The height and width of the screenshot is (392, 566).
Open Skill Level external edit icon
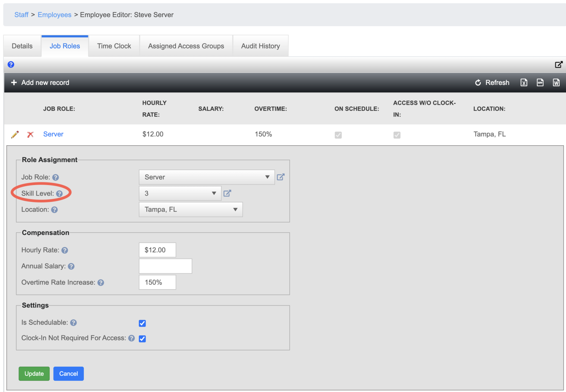227,193
